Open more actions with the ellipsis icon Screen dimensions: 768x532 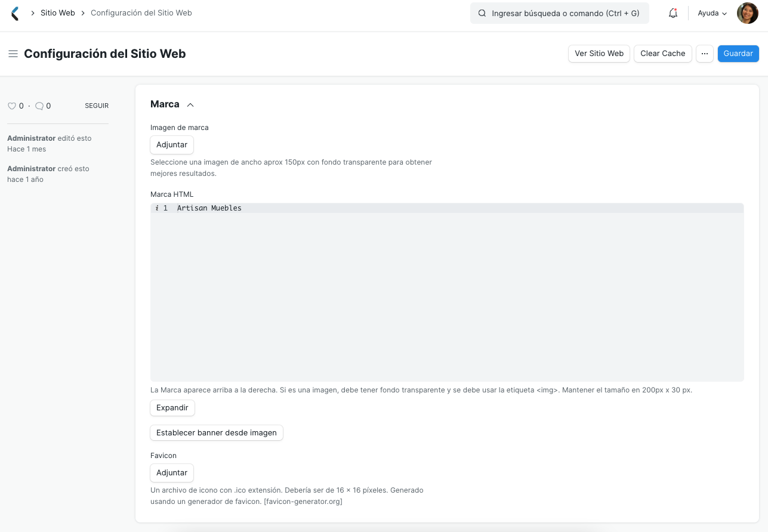tap(705, 54)
